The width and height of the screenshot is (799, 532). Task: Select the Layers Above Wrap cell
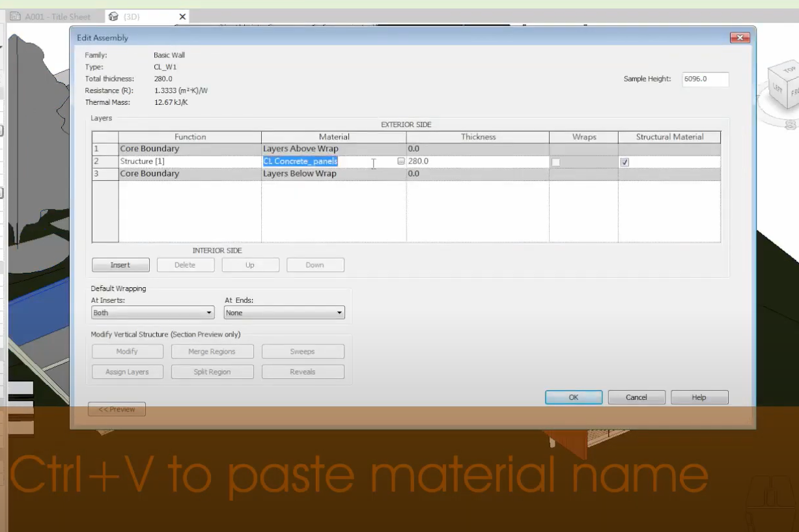(333, 149)
